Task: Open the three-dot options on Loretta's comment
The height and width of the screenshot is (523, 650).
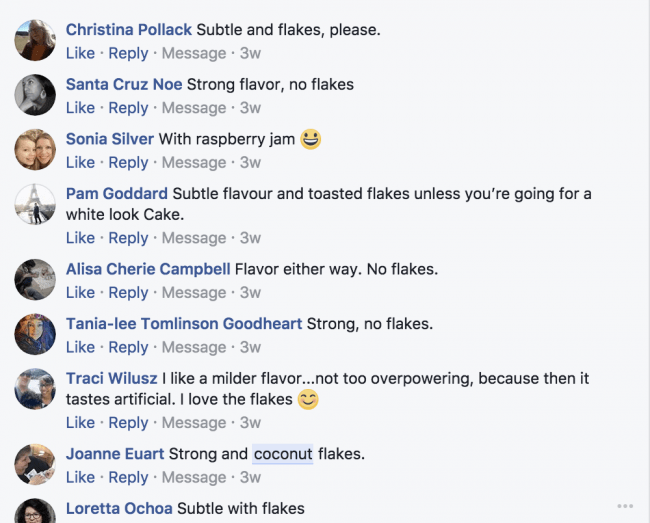Action: click(x=625, y=506)
